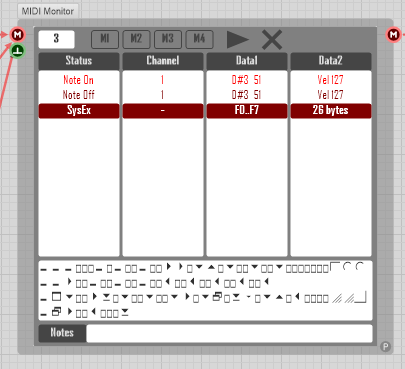
Task: Click the Note On Vel 127 cell
Action: coord(331,80)
